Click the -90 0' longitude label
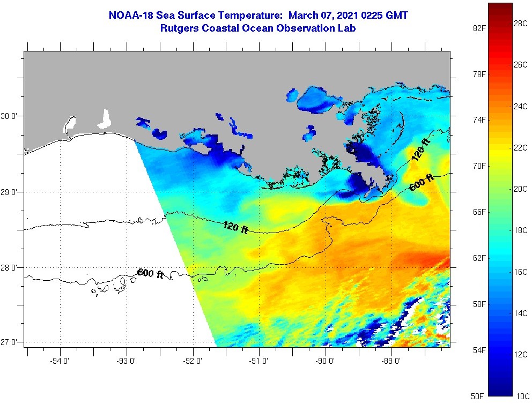This screenshot has height=404, width=532. 325,361
